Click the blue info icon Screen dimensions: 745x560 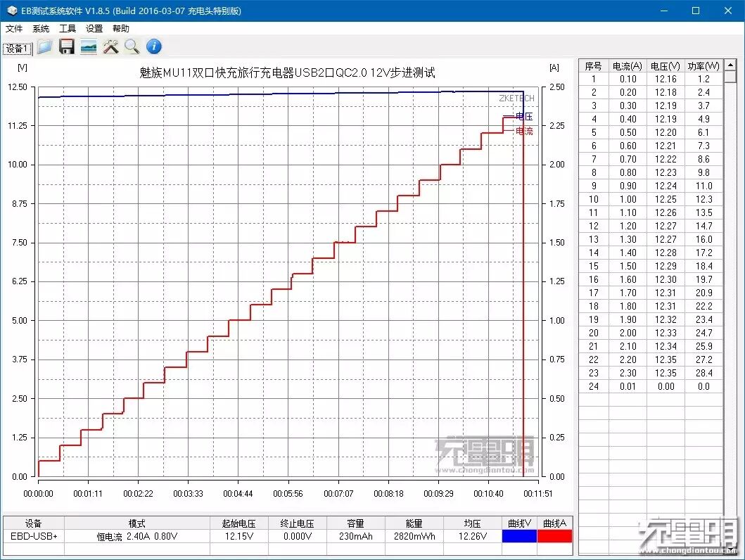[x=153, y=46]
